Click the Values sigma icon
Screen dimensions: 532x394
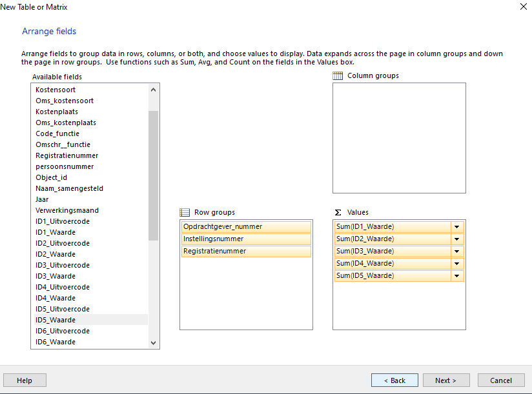[x=338, y=212]
